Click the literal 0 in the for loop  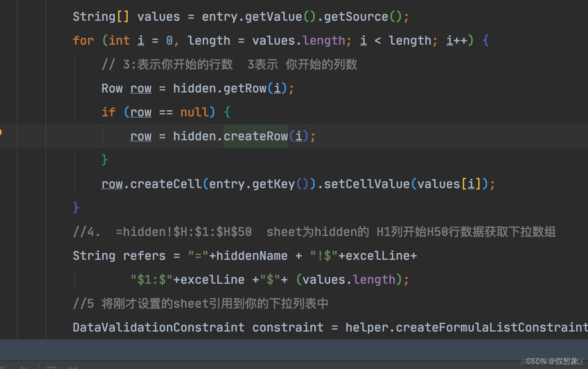click(170, 41)
